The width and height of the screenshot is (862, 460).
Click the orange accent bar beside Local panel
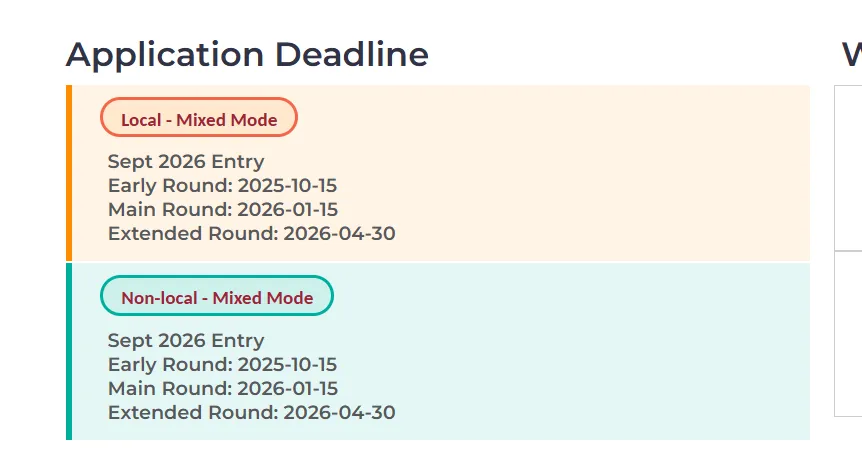[x=69, y=174]
